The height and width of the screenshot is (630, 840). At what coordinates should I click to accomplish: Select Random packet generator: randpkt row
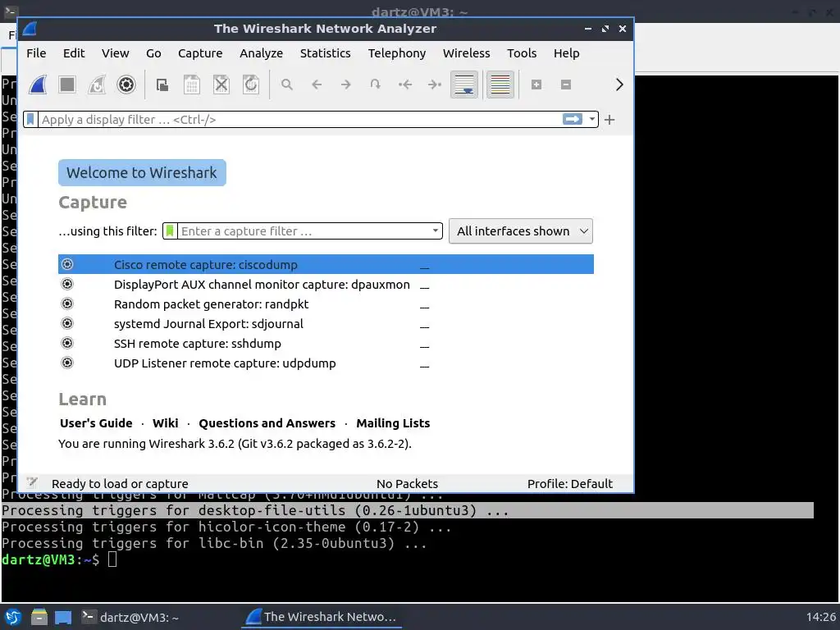tap(326, 304)
